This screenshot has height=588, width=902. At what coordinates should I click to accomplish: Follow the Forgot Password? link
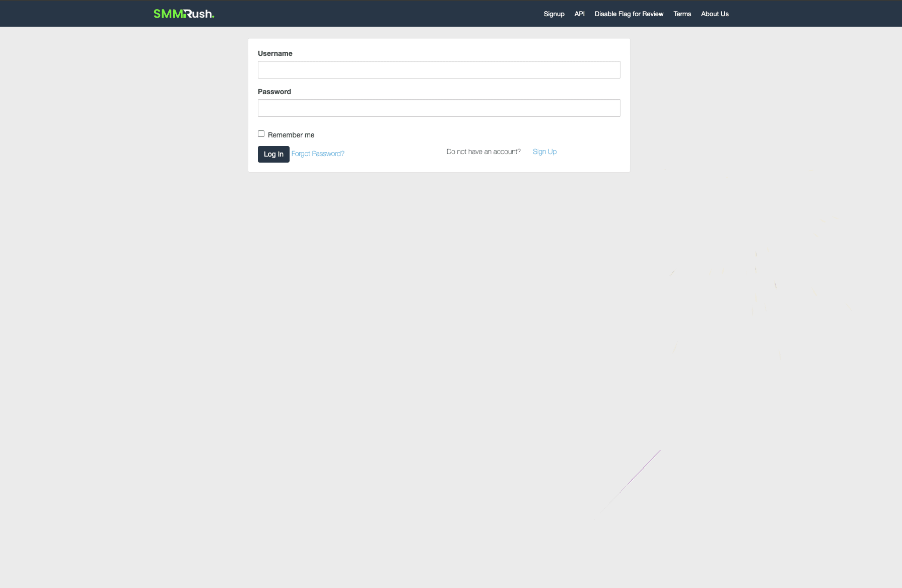318,154
